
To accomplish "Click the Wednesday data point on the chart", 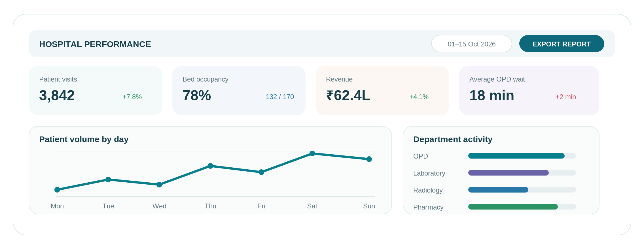I will pyautogui.click(x=159, y=185).
